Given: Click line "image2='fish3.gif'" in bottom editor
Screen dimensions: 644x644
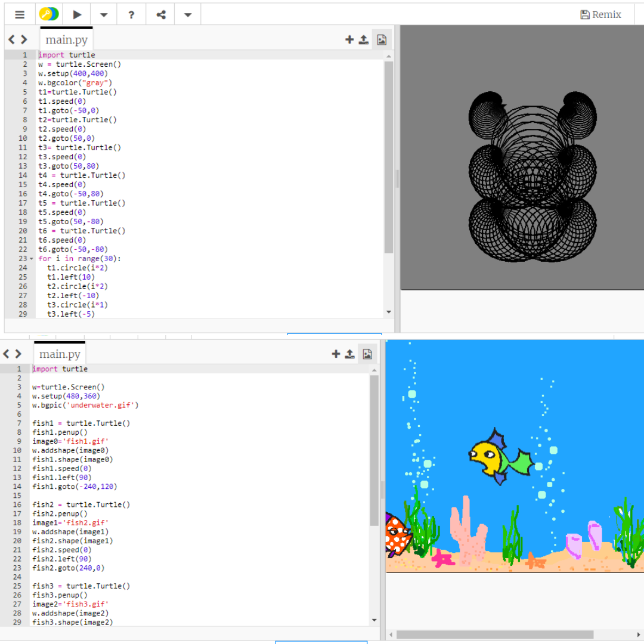Looking at the screenshot, I should (x=70, y=603).
